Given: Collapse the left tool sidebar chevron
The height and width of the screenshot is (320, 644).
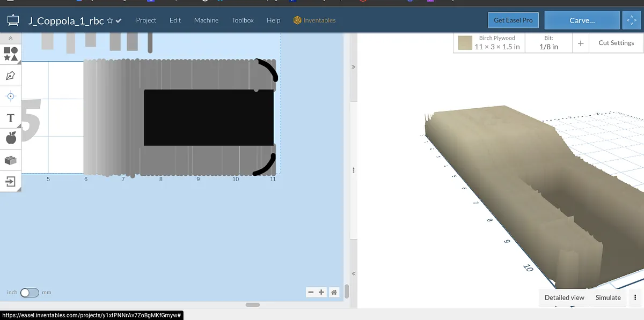Looking at the screenshot, I should click(10, 39).
